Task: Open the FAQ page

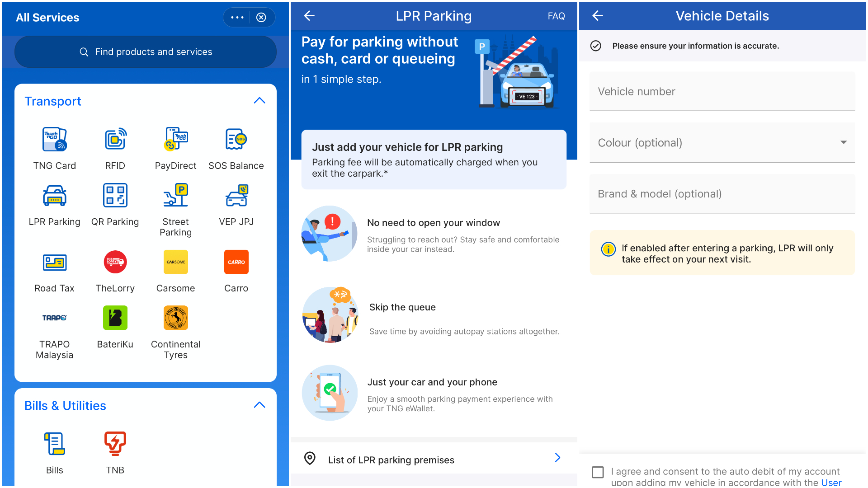Action: pos(556,16)
